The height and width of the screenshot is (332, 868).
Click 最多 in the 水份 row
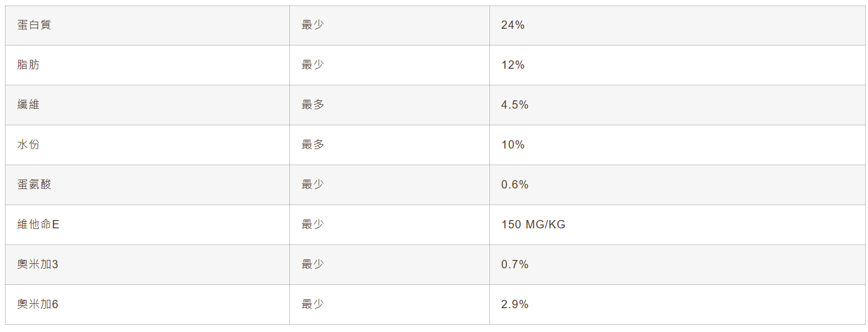point(313,145)
